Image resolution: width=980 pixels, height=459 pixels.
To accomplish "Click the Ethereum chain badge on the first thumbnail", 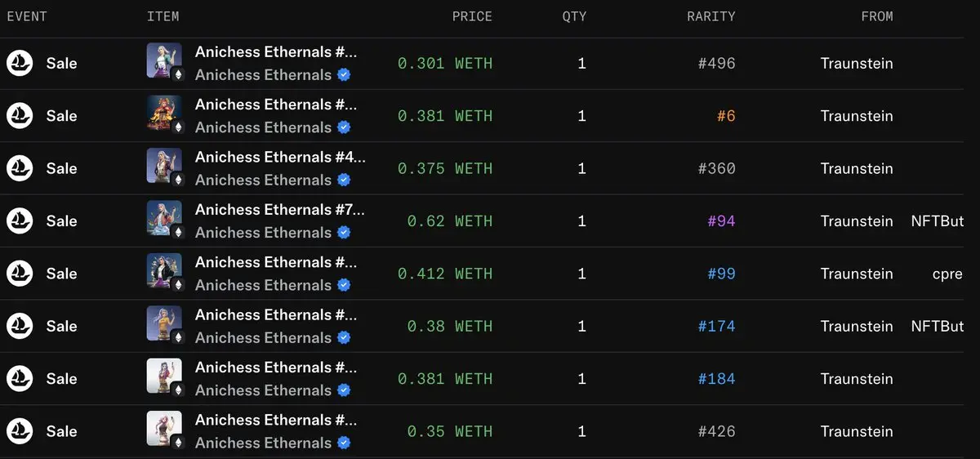I will point(177,74).
